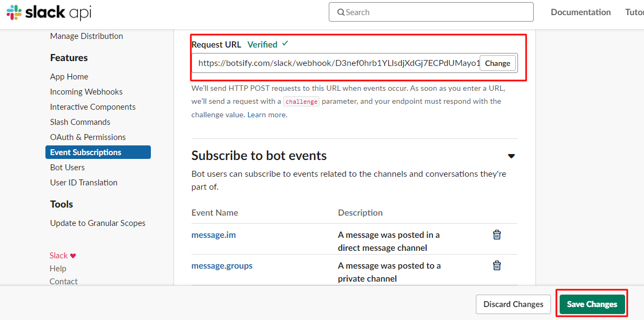Open Slash Commands page
Viewport: 644px width, 320px height.
coord(80,122)
